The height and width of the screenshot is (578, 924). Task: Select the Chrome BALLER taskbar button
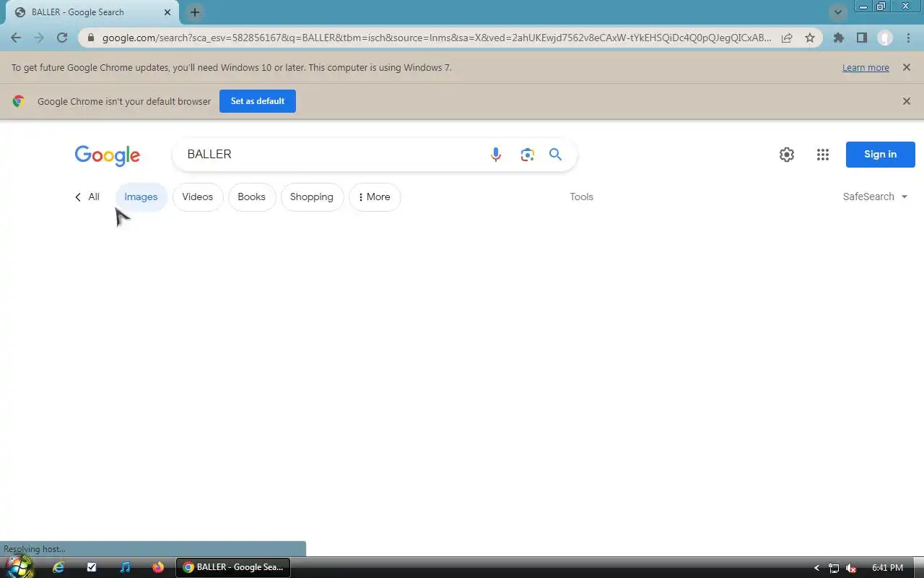(x=233, y=567)
